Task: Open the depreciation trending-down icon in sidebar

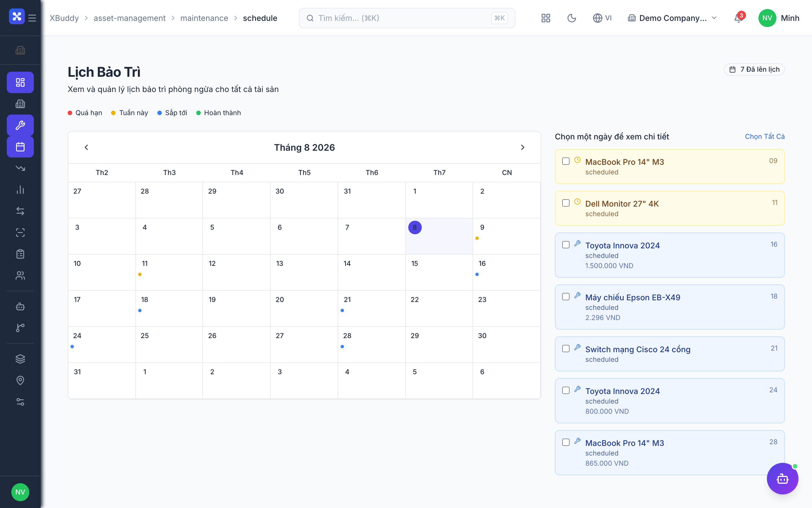Action: [x=20, y=168]
